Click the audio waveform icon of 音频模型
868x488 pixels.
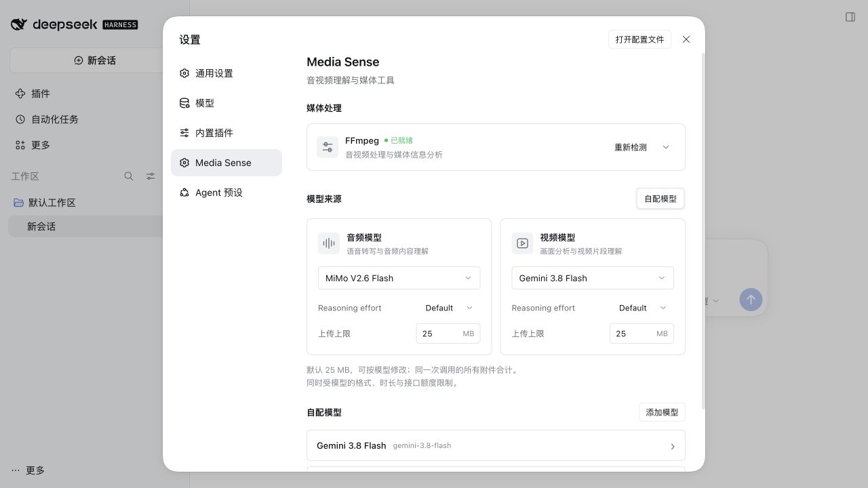pyautogui.click(x=329, y=243)
